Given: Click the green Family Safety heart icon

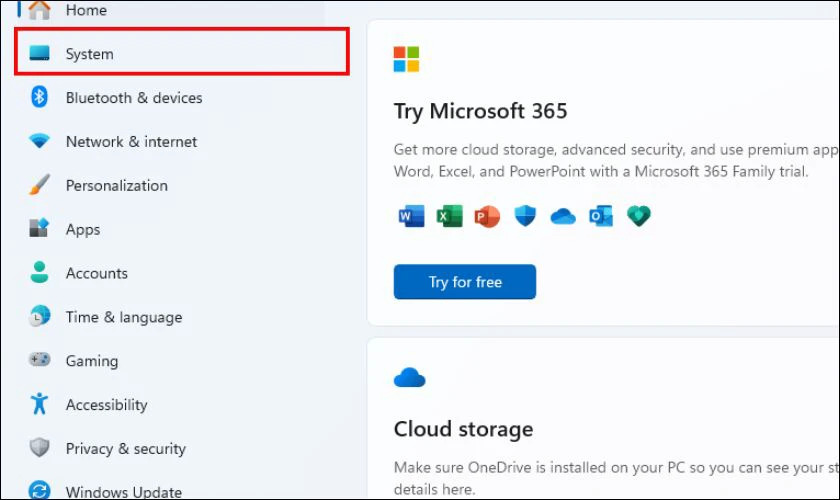Looking at the screenshot, I should coord(639,216).
